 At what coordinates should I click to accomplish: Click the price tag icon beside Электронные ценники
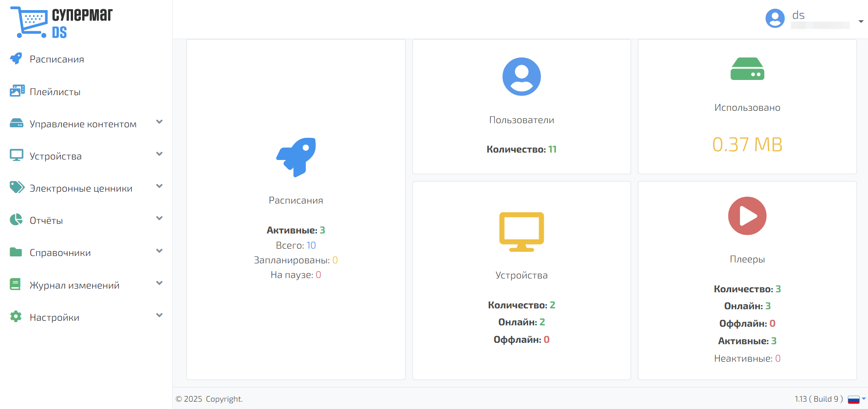(17, 187)
